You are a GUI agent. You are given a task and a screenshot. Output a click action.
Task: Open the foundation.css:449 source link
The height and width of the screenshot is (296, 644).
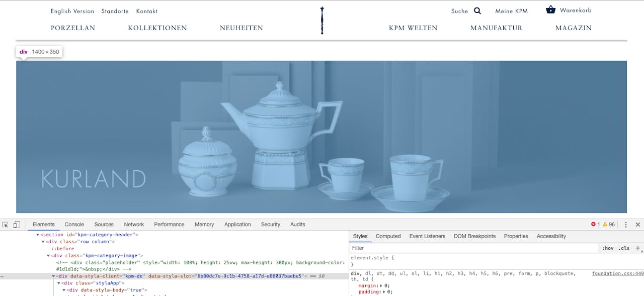click(x=618, y=274)
